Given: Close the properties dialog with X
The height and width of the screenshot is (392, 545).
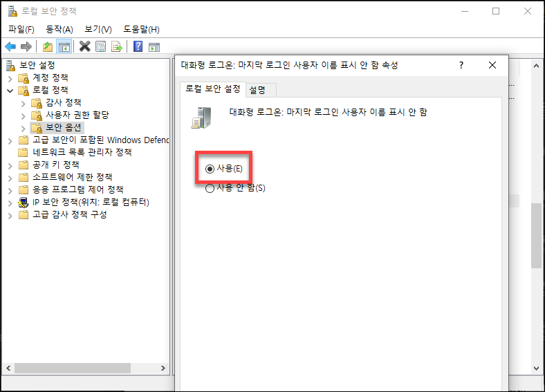Looking at the screenshot, I should [492, 65].
